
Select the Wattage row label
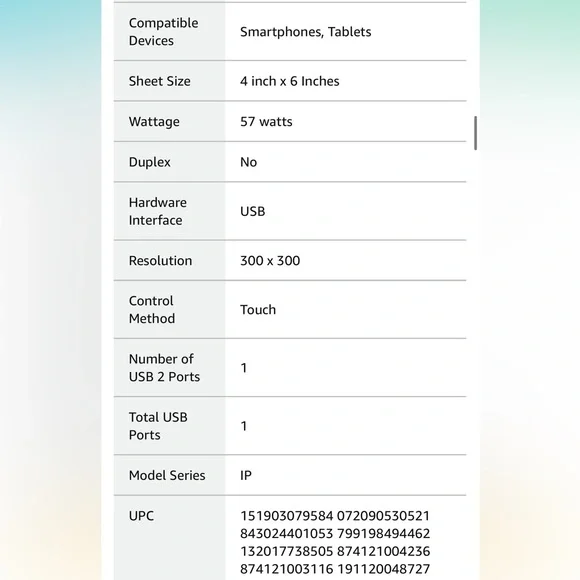tap(154, 122)
